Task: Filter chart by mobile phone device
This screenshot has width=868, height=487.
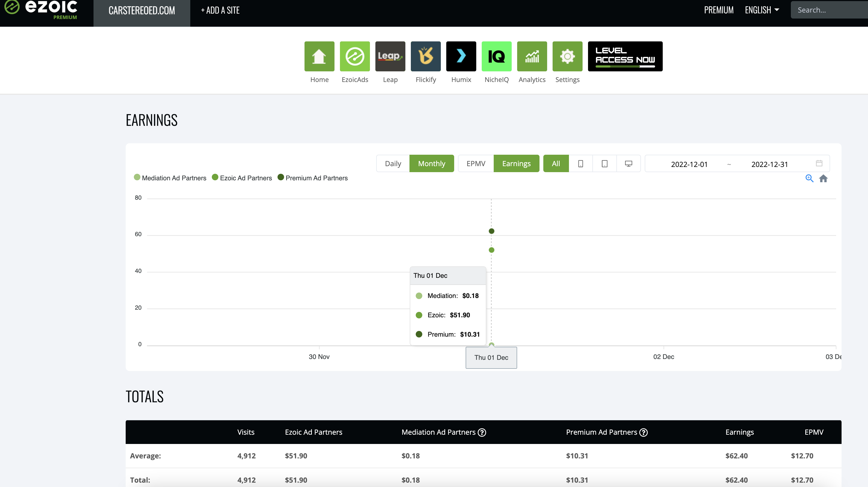Action: point(581,164)
